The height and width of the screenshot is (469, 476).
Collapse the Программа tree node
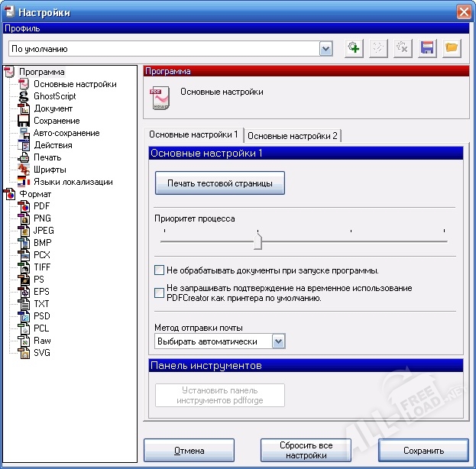click(x=10, y=73)
